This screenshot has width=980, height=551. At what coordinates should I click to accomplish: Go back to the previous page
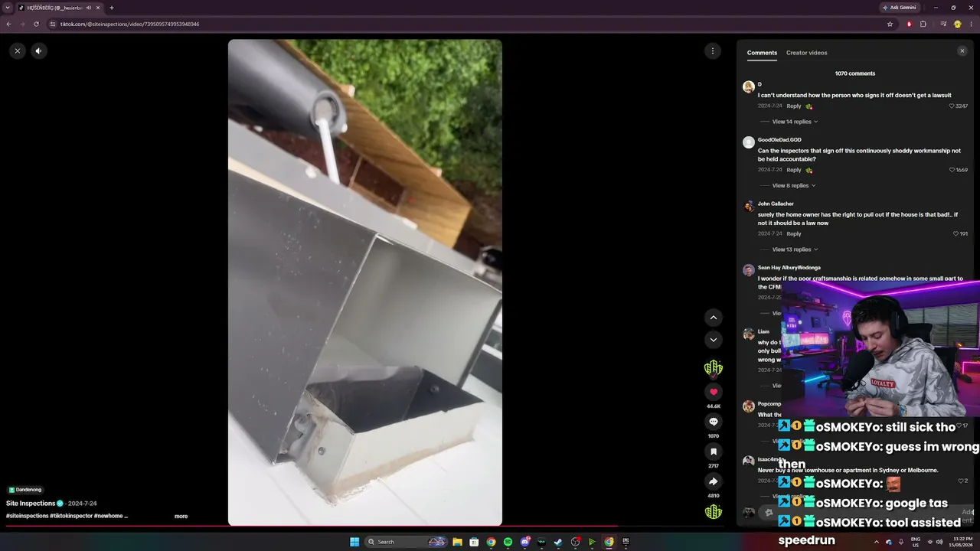8,24
